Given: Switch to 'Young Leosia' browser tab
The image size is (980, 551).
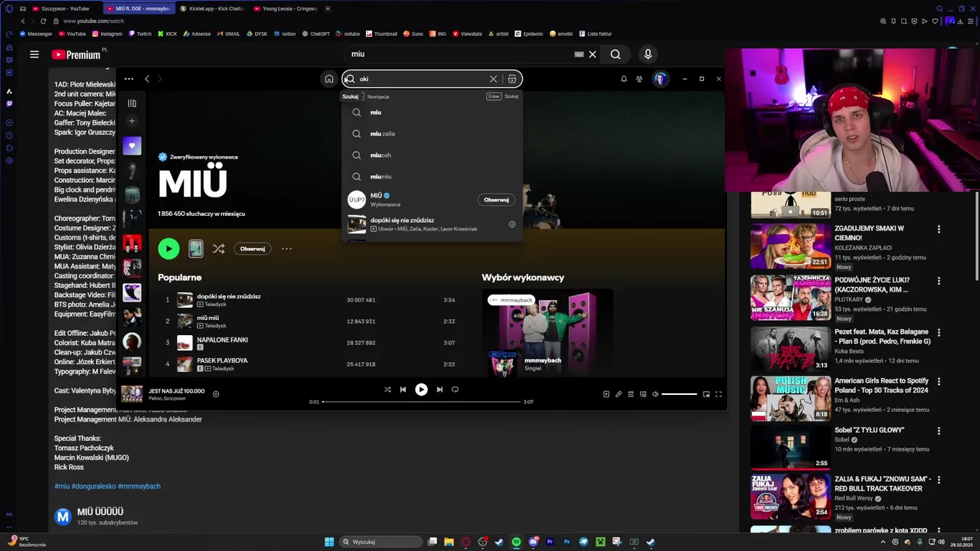Looking at the screenshot, I should click(287, 8).
